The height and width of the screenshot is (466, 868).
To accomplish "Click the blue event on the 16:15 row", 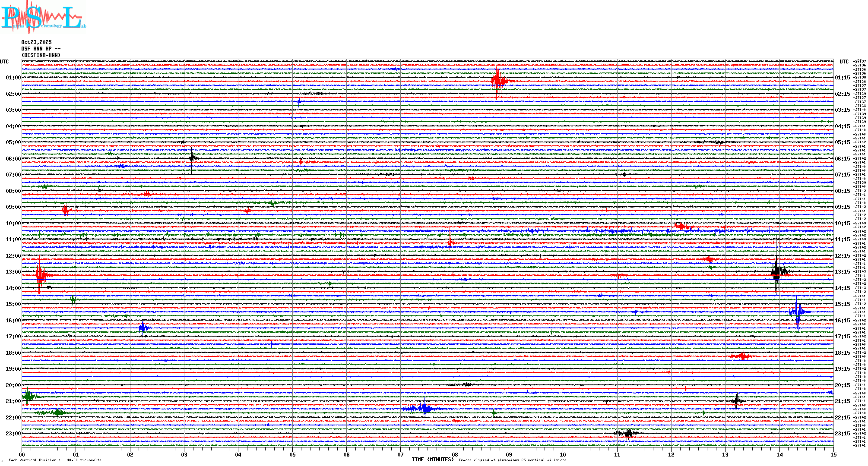I will (x=144, y=328).
